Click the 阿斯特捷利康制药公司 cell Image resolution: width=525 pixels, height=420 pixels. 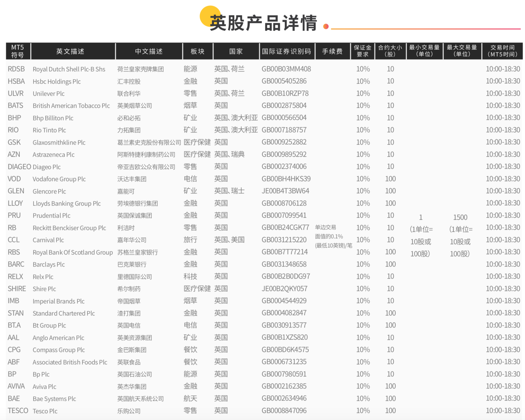click(x=146, y=155)
